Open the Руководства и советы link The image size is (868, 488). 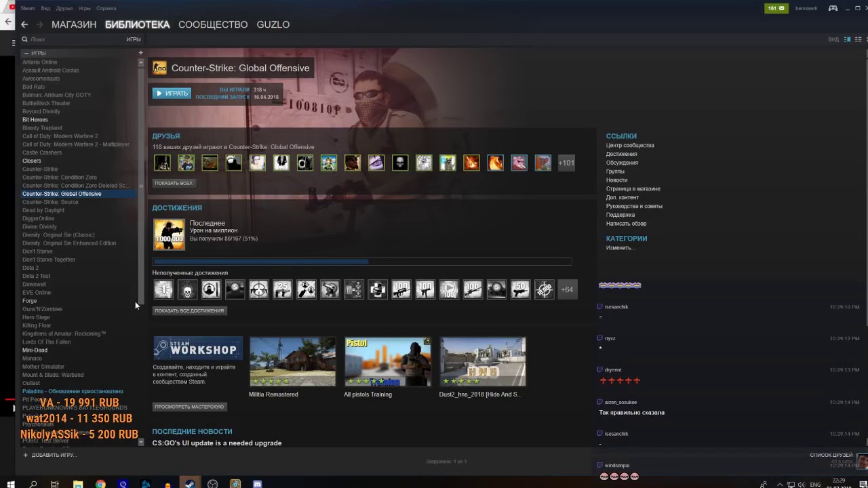tap(634, 206)
